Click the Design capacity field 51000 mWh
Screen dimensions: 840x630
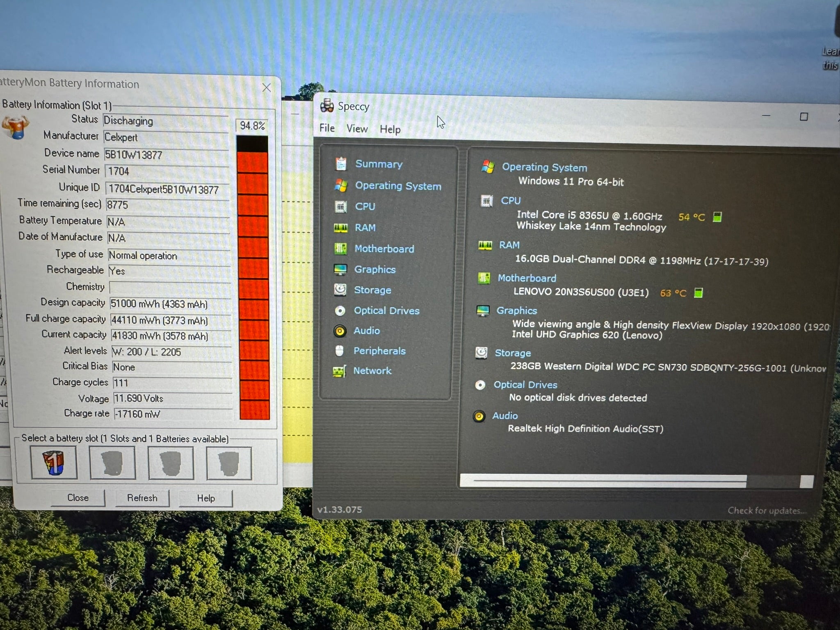(170, 304)
